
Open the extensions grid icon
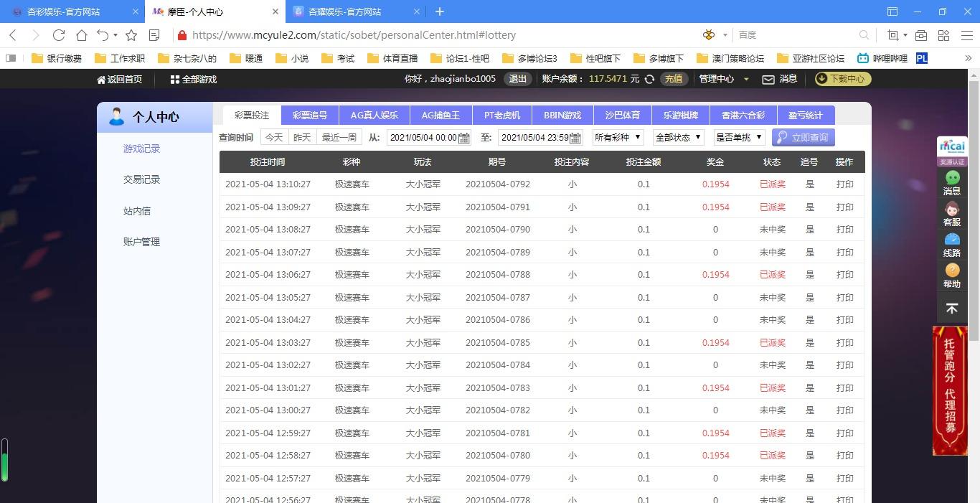click(x=944, y=35)
